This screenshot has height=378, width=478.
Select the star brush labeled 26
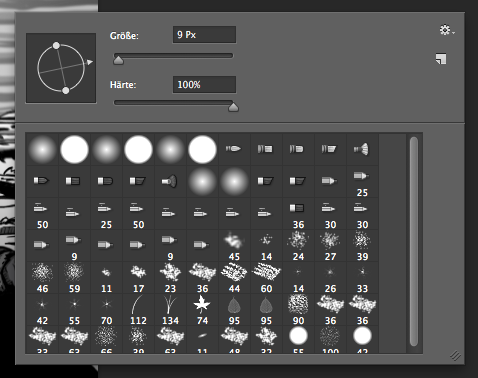pos(330,277)
